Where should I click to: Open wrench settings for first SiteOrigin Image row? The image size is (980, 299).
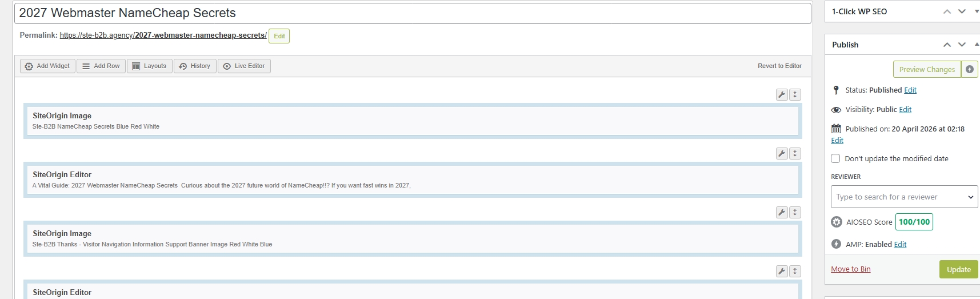782,95
